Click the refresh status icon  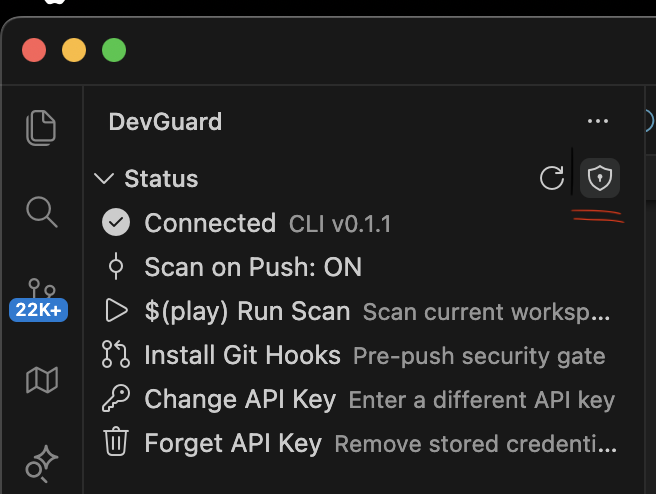(x=552, y=178)
